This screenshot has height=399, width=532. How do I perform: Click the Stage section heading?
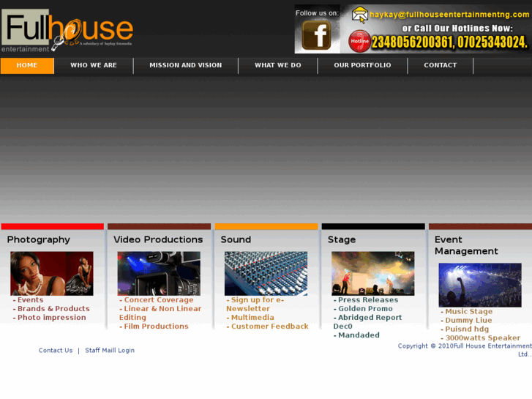click(342, 239)
